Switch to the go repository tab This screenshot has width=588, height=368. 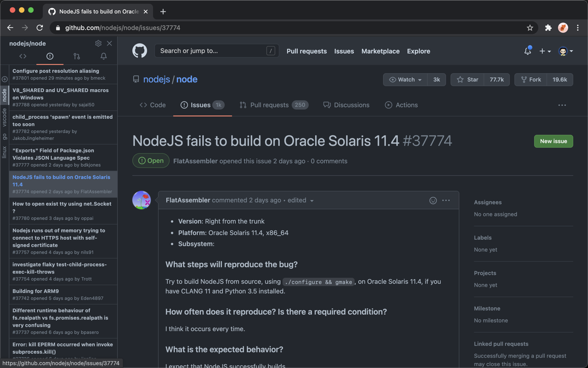coord(5,137)
